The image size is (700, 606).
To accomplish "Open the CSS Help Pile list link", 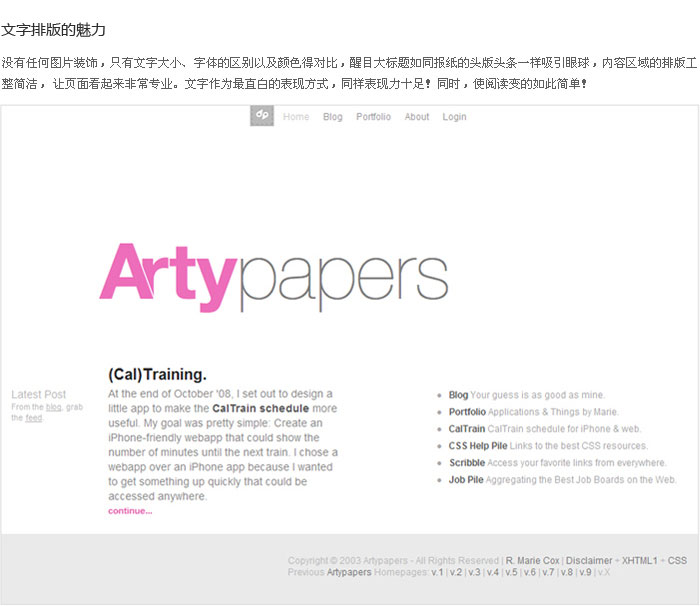I will [478, 446].
